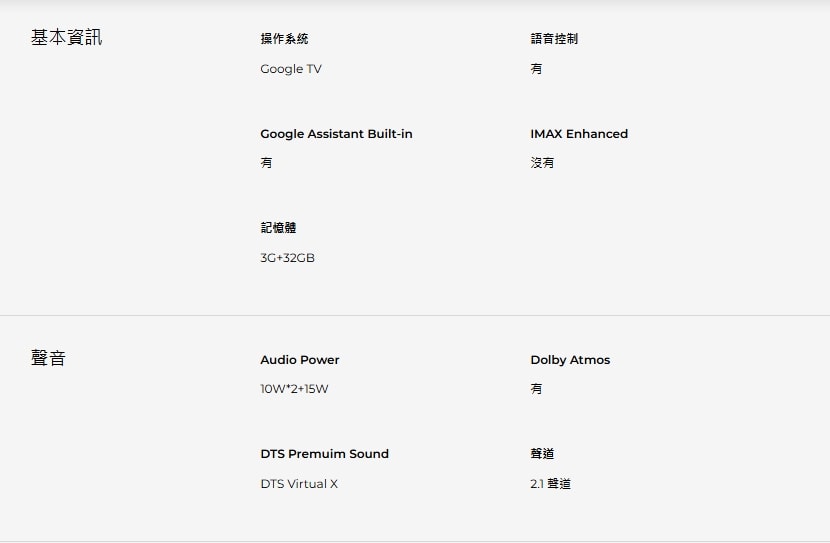Select the 2.1 聲道 value text
830x543 pixels.
coord(551,484)
